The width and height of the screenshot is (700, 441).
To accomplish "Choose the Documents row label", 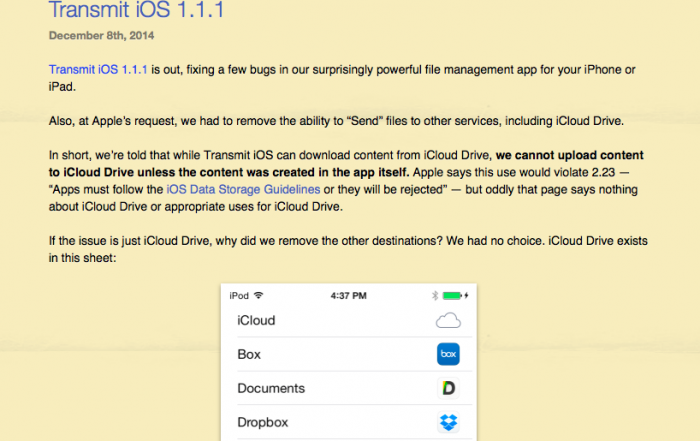I will tap(271, 388).
